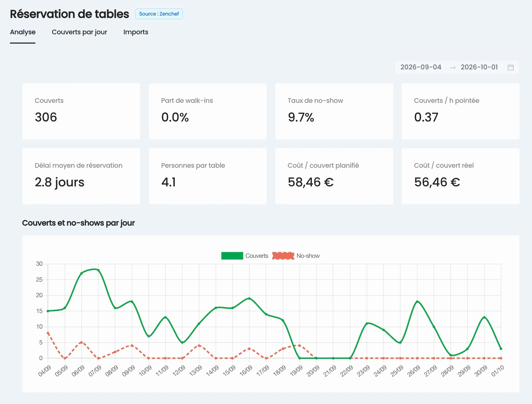Click the 19/09 x-axis date label

tap(296, 371)
